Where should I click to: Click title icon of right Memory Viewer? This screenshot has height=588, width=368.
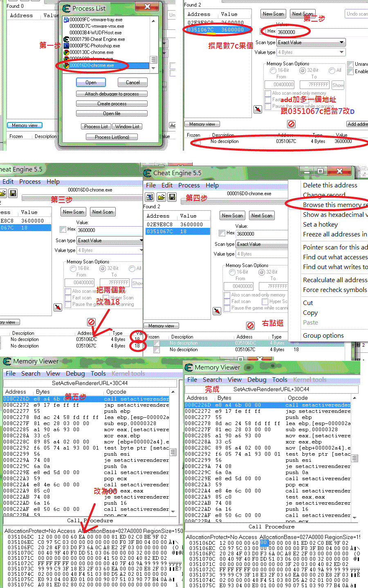pos(188,367)
